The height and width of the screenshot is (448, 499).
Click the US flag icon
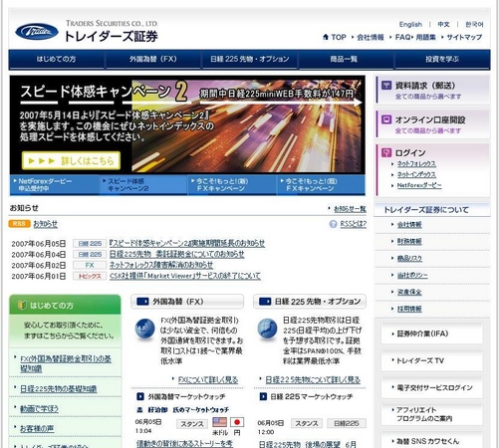pyautogui.click(x=219, y=422)
